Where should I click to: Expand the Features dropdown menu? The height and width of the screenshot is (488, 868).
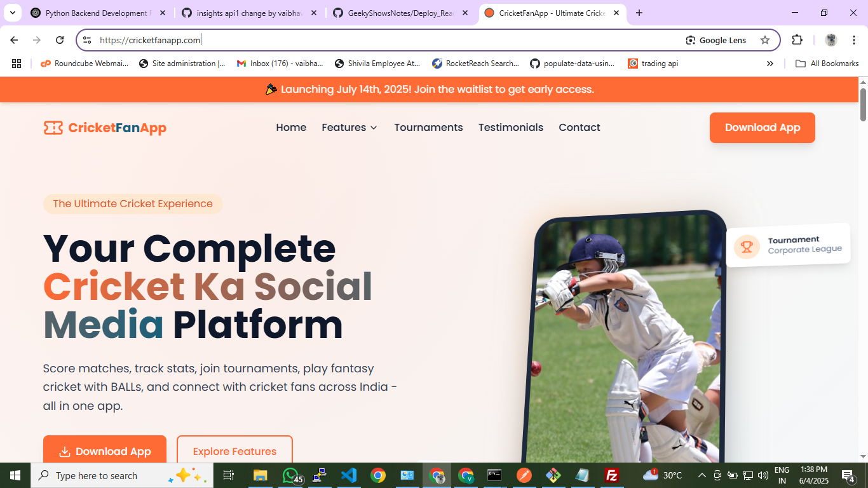[349, 128]
